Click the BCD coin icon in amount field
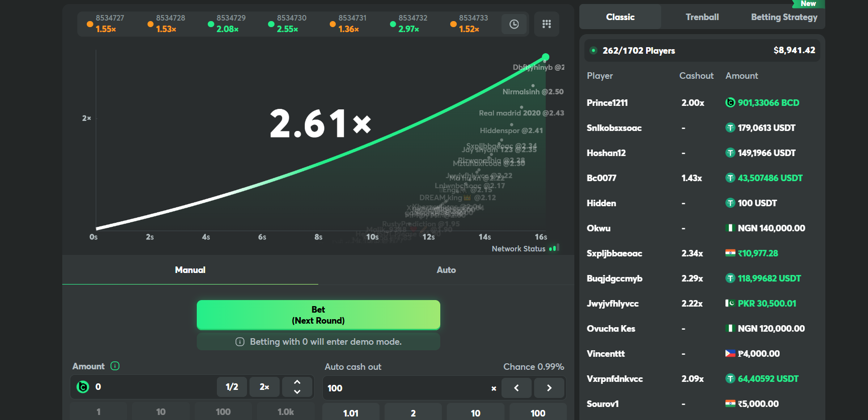868x420 pixels. [83, 387]
